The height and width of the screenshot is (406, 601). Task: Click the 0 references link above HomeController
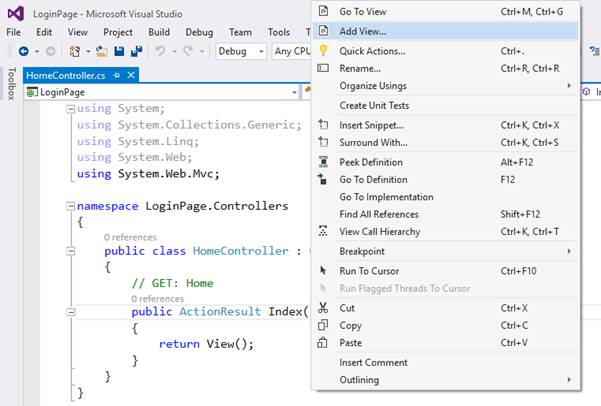[130, 237]
